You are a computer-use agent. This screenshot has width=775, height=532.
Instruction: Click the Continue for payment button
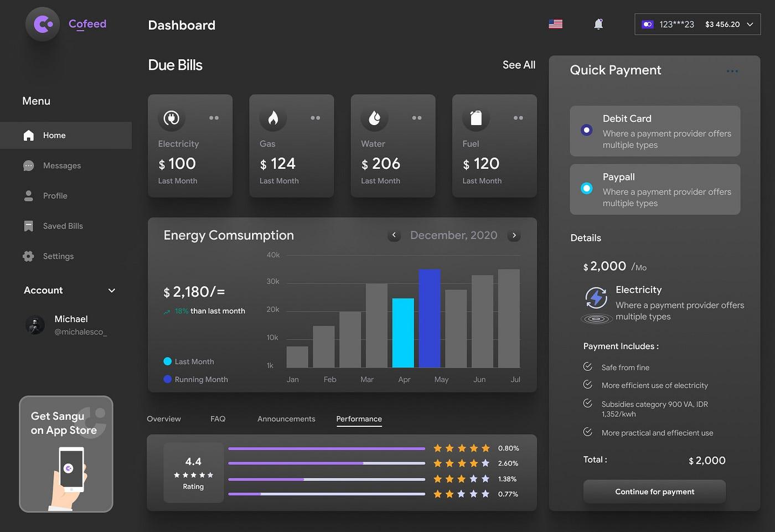[x=654, y=492]
